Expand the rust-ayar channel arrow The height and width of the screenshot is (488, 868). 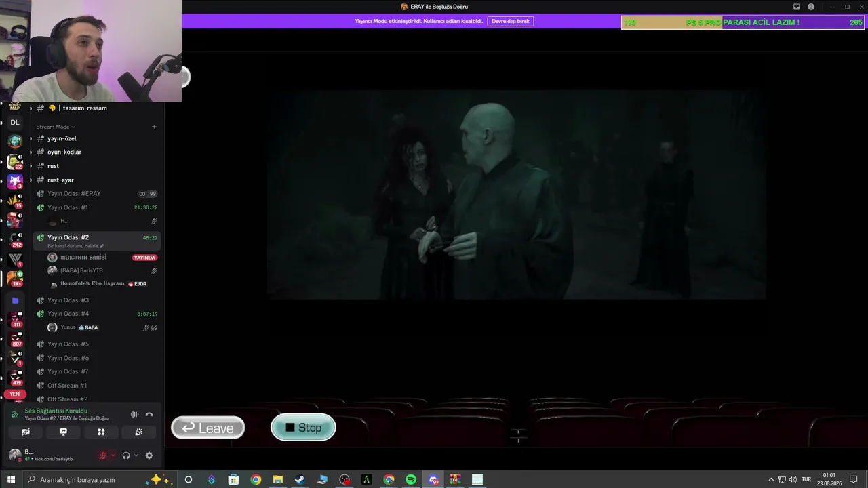(x=31, y=180)
